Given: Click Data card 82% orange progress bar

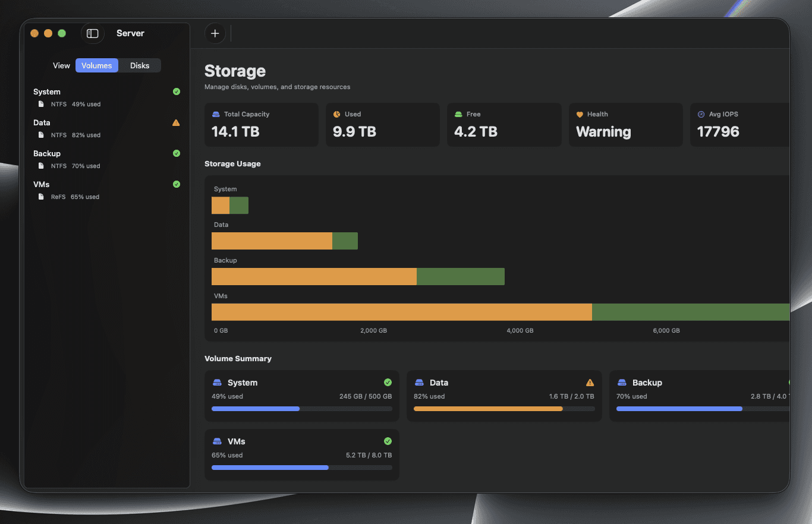Looking at the screenshot, I should tap(504, 409).
